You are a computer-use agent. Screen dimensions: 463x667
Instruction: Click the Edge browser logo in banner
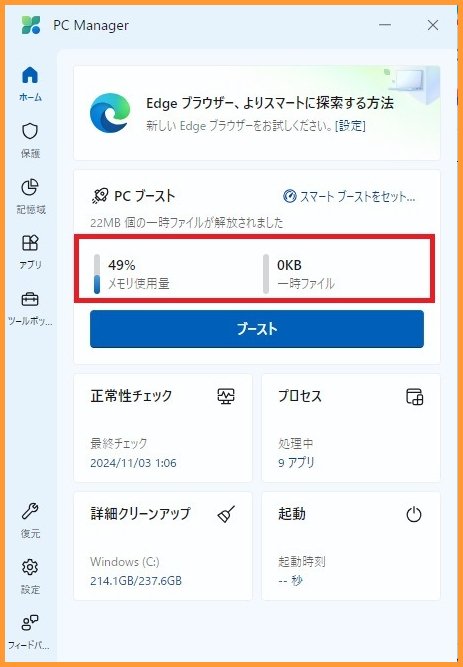[110, 113]
